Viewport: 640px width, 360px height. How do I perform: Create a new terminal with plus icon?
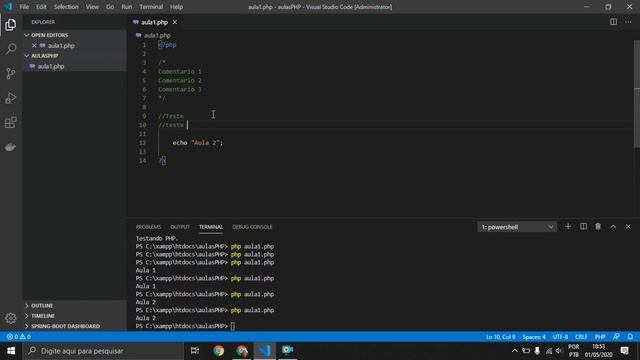click(568, 227)
